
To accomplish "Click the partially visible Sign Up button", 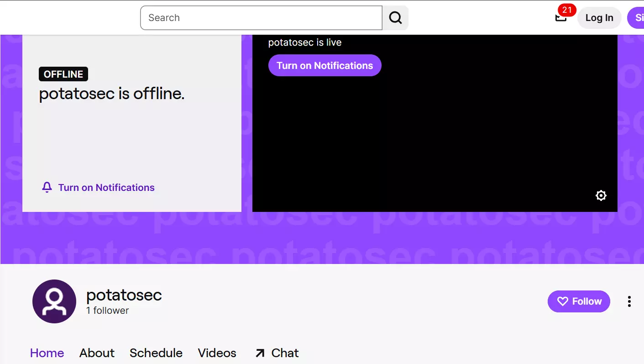I will (x=636, y=18).
